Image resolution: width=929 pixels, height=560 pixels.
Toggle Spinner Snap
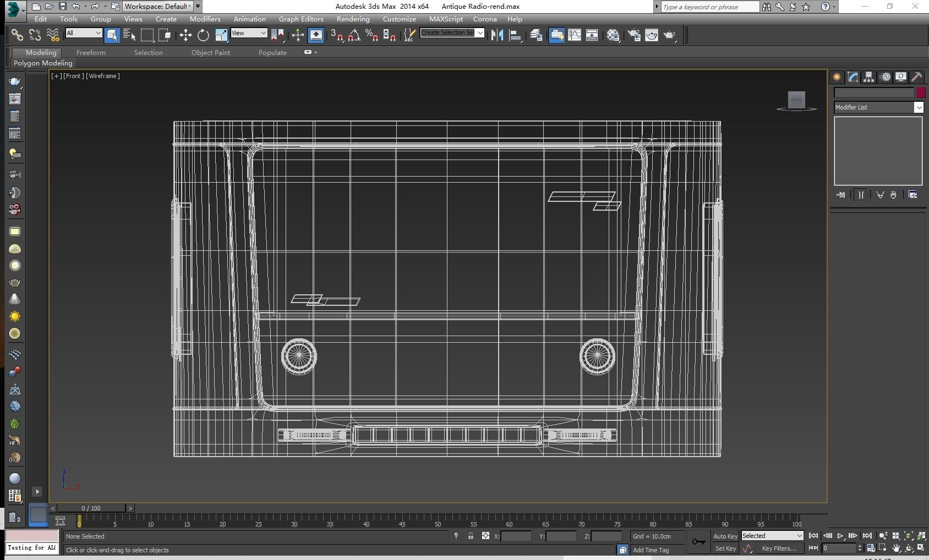point(390,35)
